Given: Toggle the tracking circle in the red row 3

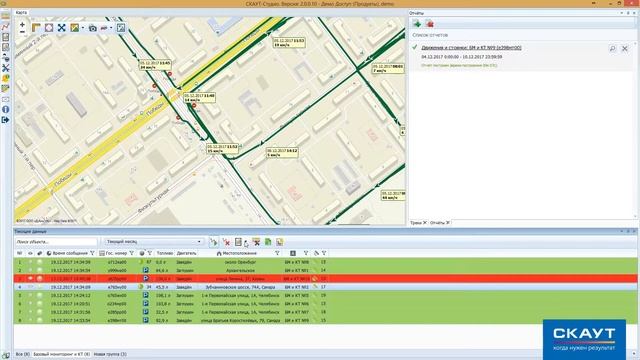Looking at the screenshot, I should (x=40, y=279).
